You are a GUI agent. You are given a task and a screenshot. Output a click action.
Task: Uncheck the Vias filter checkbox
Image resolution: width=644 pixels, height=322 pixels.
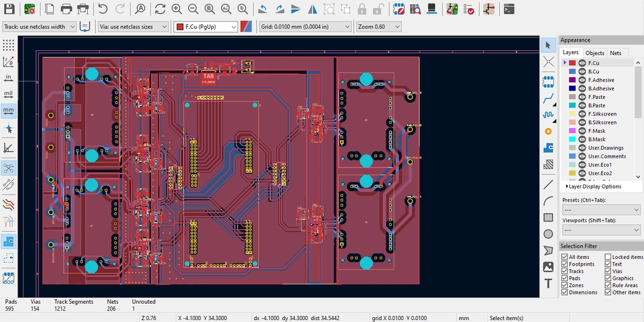click(x=608, y=271)
